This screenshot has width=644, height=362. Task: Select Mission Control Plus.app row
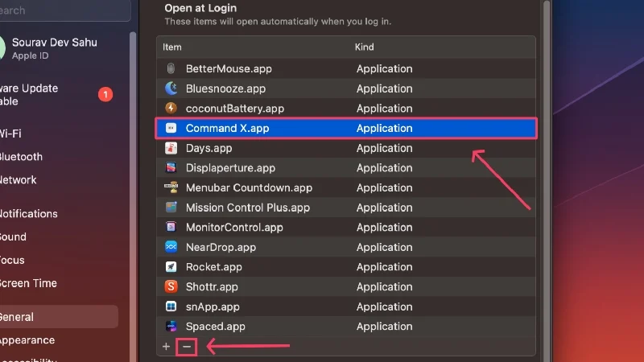345,208
